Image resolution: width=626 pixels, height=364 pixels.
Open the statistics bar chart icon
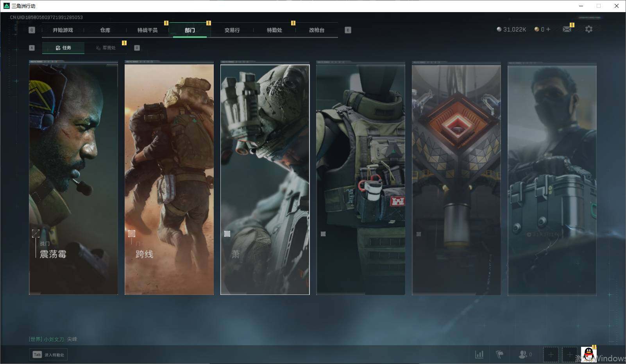[x=479, y=355]
